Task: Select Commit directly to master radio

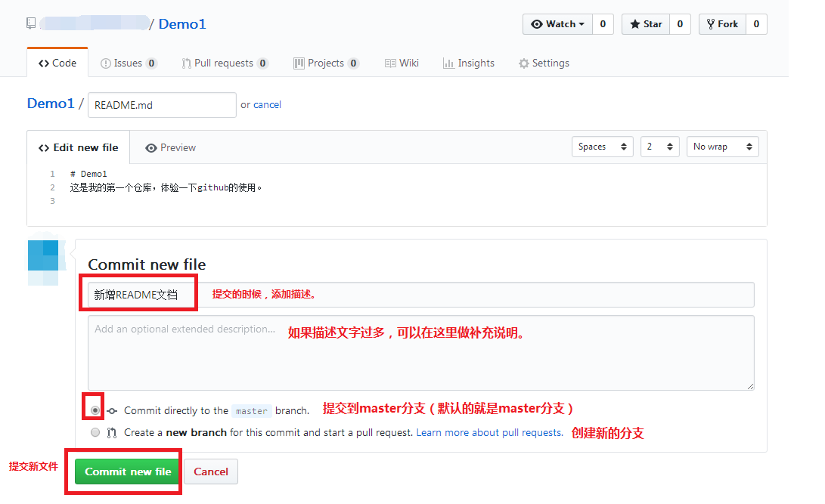Action: point(95,410)
